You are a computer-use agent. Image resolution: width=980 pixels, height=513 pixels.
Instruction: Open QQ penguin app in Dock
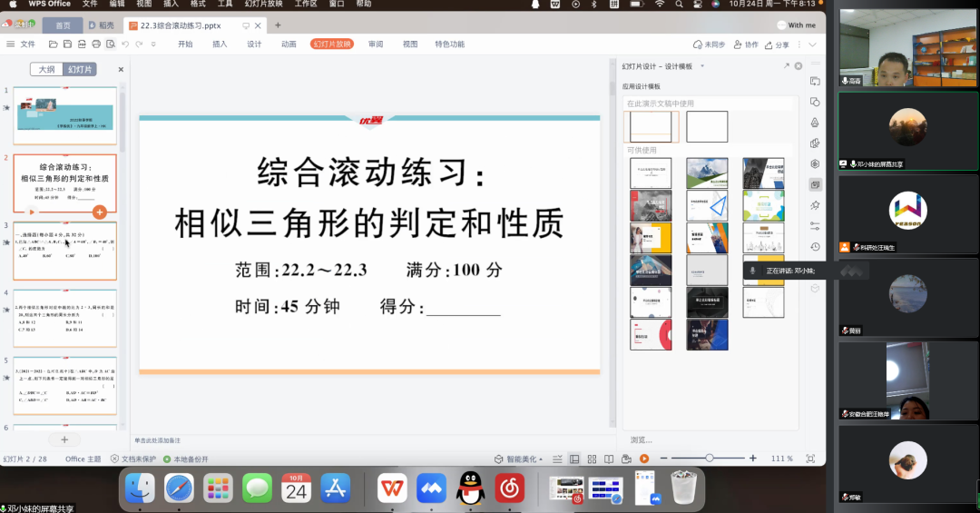click(x=470, y=488)
